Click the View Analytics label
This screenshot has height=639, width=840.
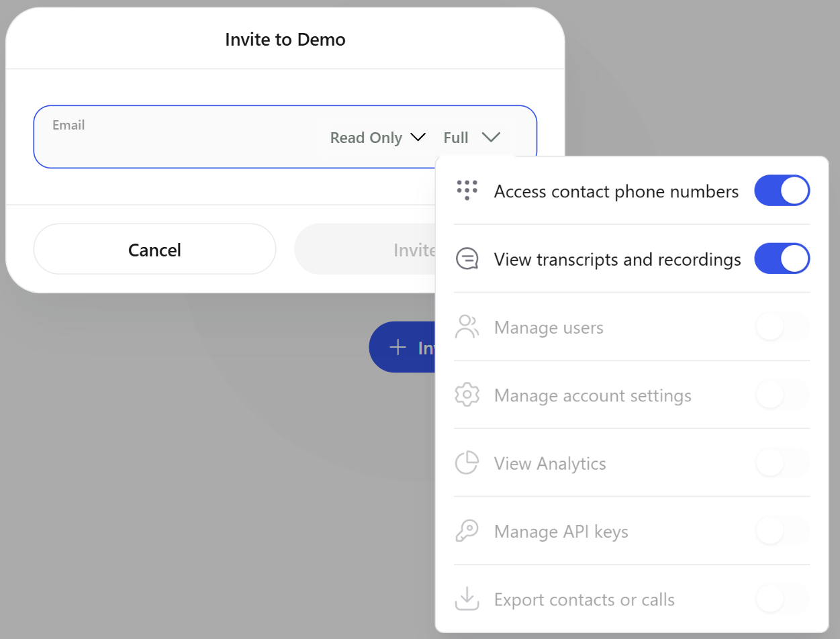pos(550,464)
